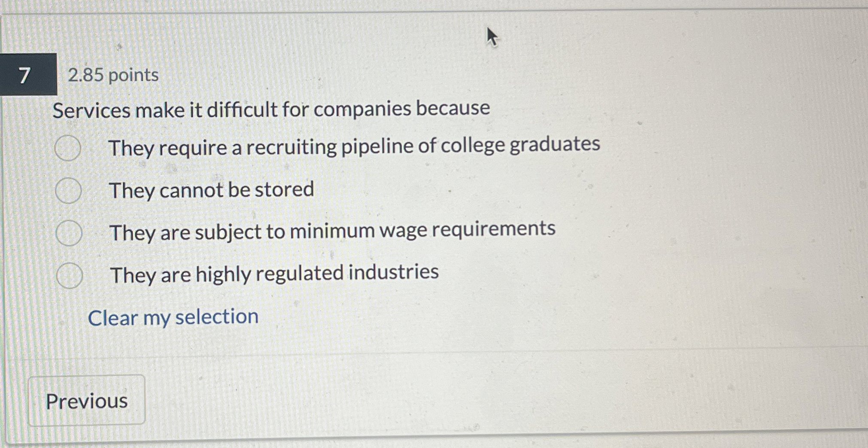
Task: Click the first answer's radio circle
Action: [x=69, y=148]
